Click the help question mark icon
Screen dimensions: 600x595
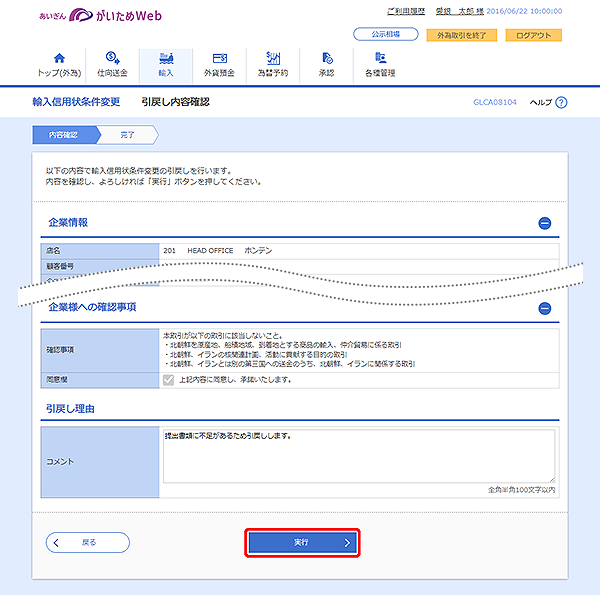pos(561,103)
